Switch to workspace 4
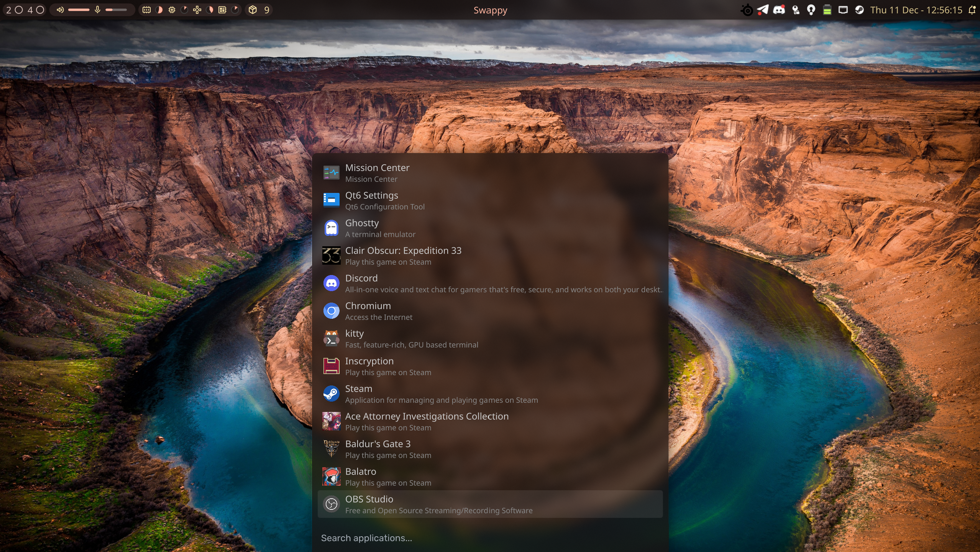This screenshot has height=552, width=980. (30, 10)
